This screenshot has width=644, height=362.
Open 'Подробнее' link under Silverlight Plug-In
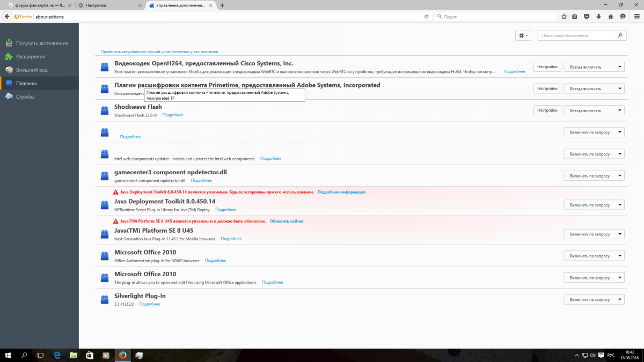click(150, 304)
